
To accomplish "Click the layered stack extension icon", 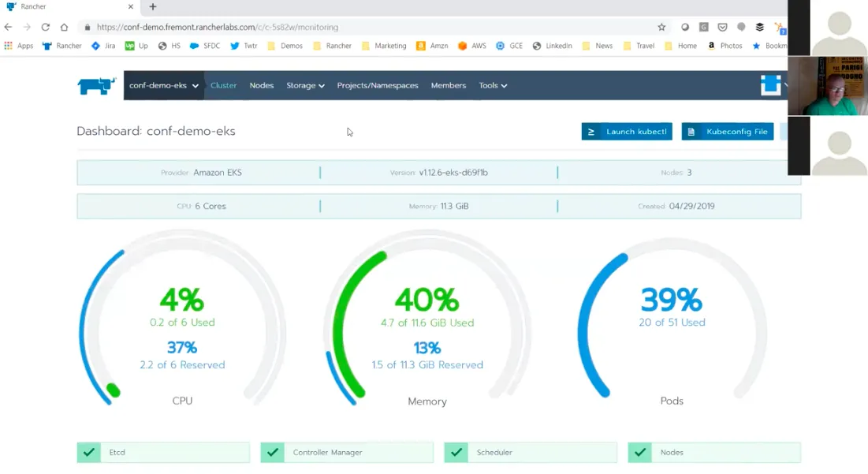I will pyautogui.click(x=759, y=27).
